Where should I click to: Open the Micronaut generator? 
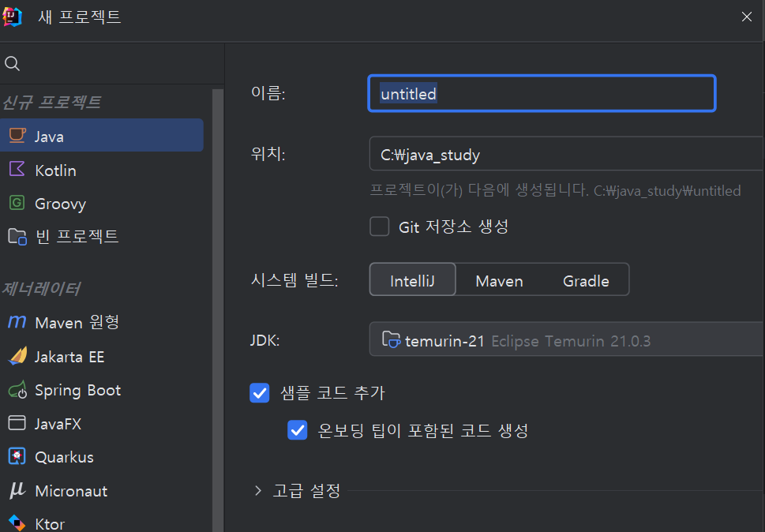click(x=102, y=490)
